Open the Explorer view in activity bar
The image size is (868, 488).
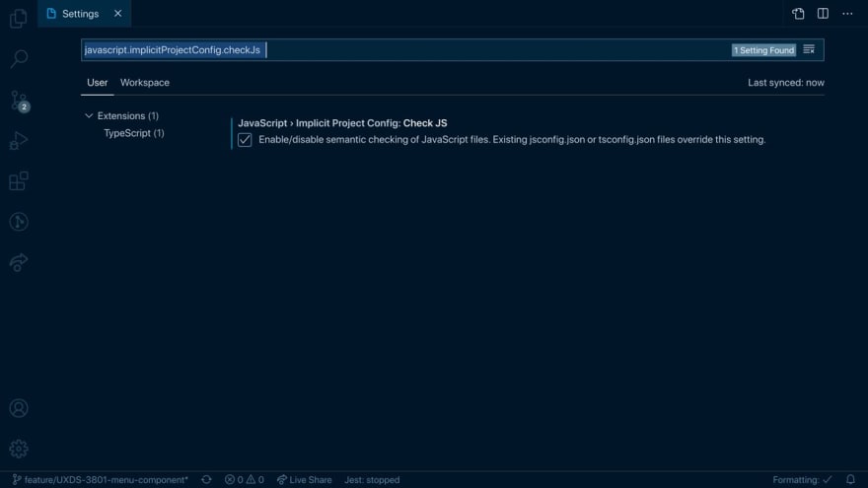click(19, 19)
